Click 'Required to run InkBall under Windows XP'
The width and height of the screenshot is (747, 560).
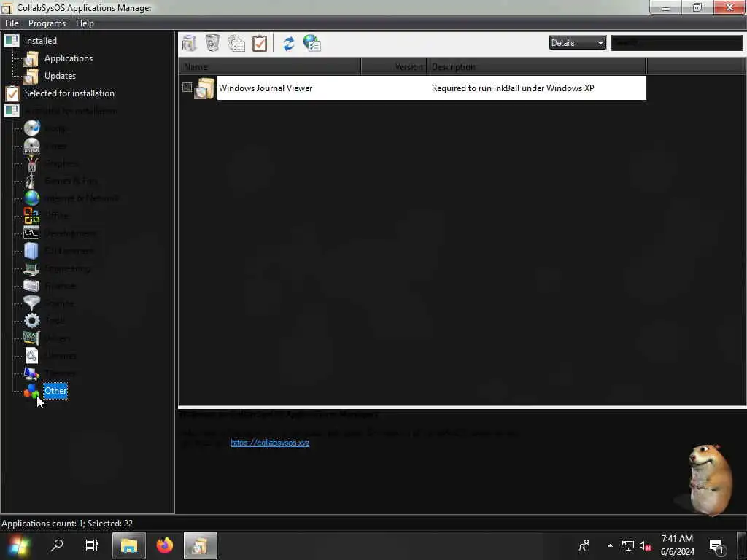pyautogui.click(x=513, y=88)
